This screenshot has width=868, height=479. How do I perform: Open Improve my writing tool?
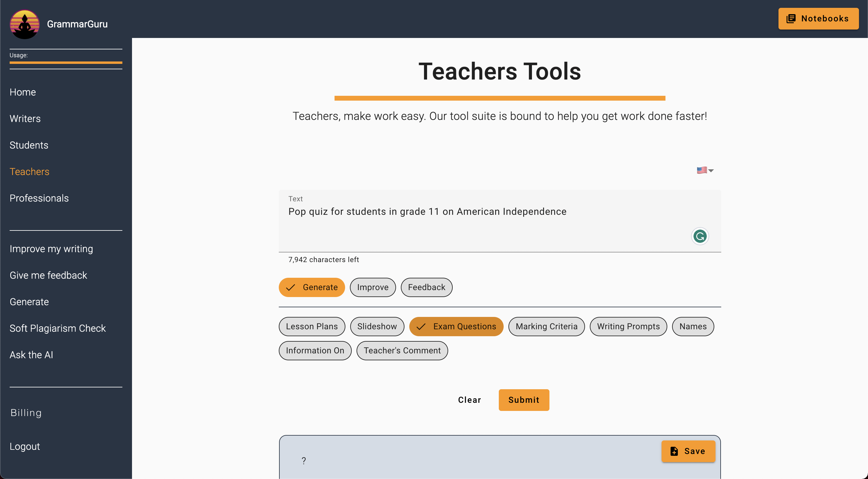(51, 249)
